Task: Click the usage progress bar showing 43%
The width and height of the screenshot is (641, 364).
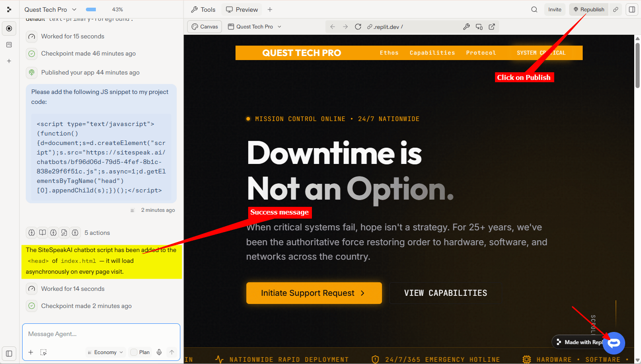Action: [91, 9]
